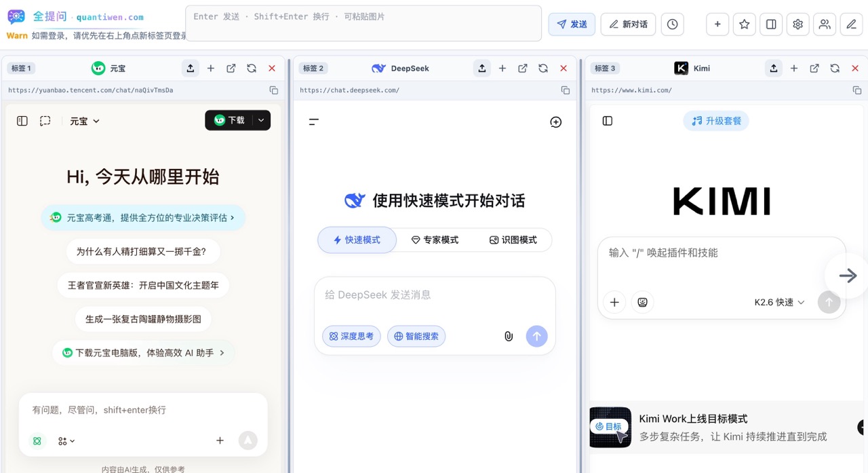Click the plus icon in the DeepSeek tab header
Viewport: 868px width, 473px height.
click(x=502, y=69)
